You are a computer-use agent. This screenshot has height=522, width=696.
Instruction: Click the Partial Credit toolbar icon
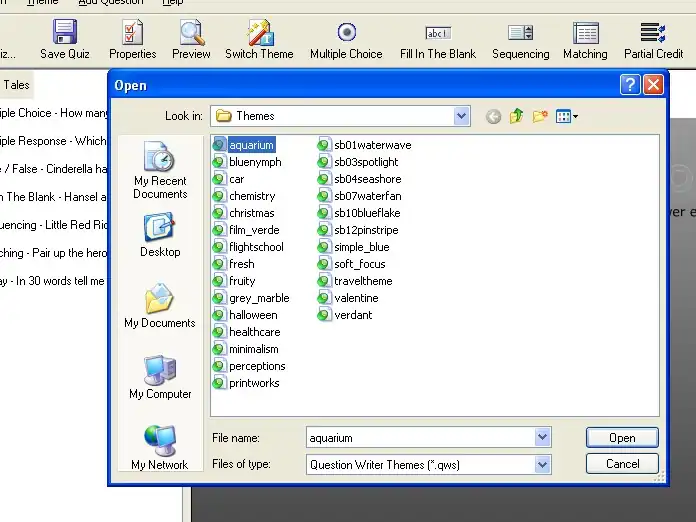point(653,39)
